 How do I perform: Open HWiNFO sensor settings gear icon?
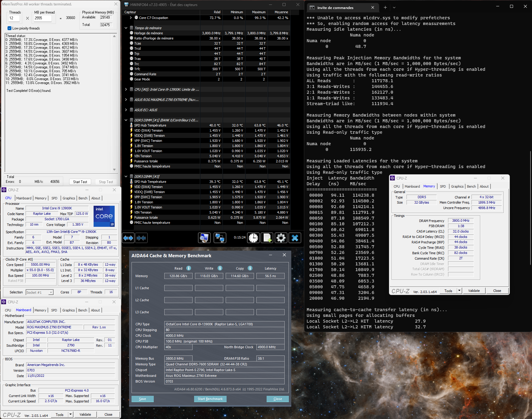(x=281, y=238)
